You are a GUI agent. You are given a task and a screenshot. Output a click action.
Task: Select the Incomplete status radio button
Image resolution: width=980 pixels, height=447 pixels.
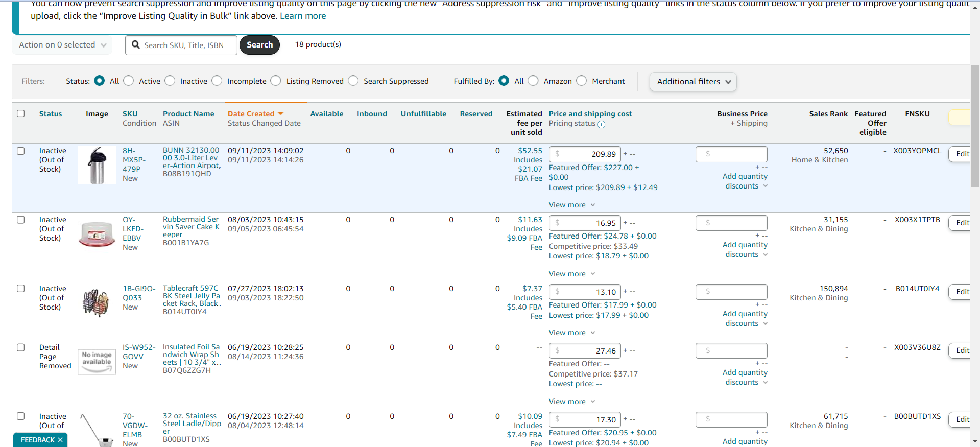(x=217, y=81)
